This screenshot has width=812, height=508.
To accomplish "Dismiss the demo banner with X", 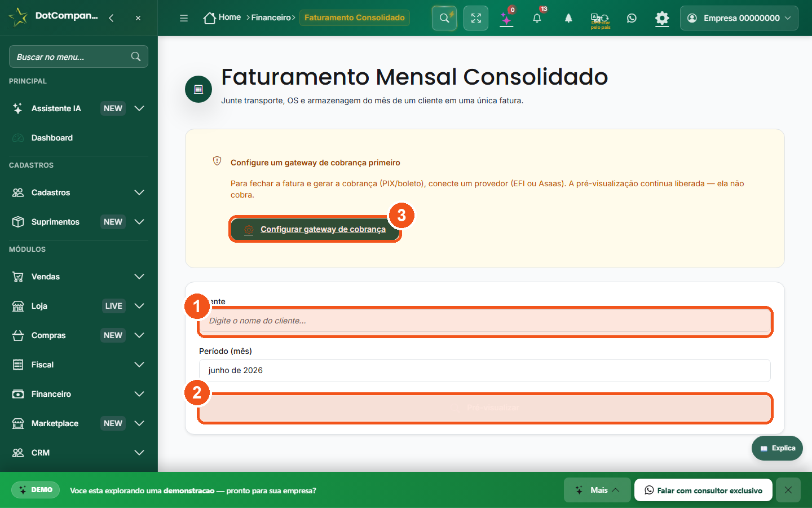I will (x=788, y=490).
